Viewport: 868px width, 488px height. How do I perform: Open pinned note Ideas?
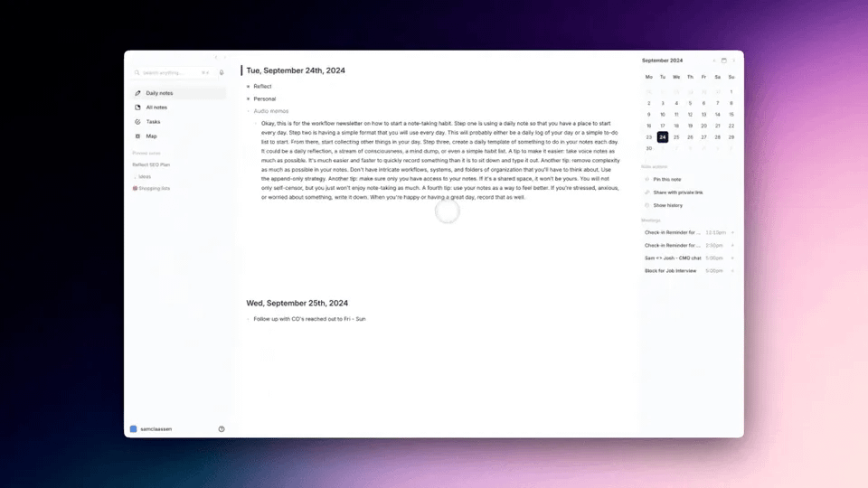click(143, 176)
